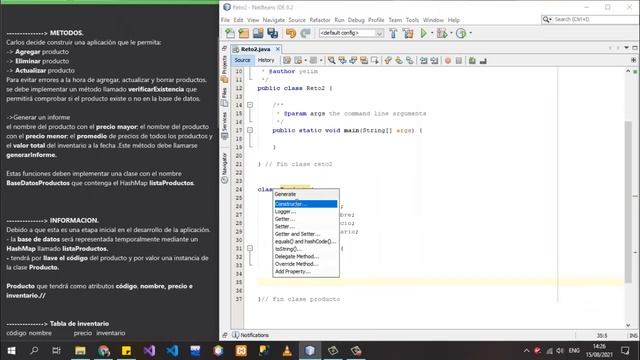Switch to the History view button
Image resolution: width=640 pixels, height=360 pixels.
tap(266, 60)
